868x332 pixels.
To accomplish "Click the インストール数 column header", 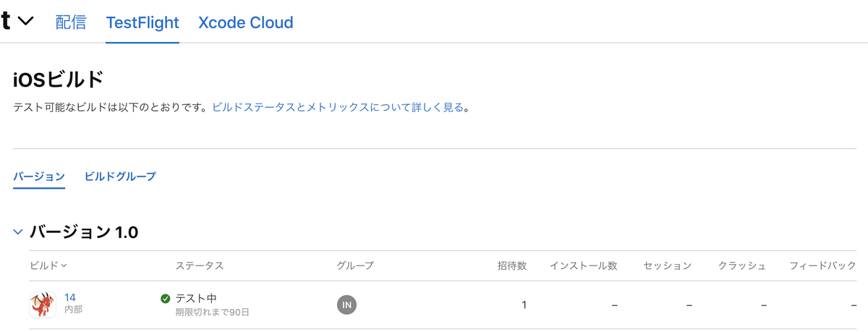I will click(x=583, y=265).
